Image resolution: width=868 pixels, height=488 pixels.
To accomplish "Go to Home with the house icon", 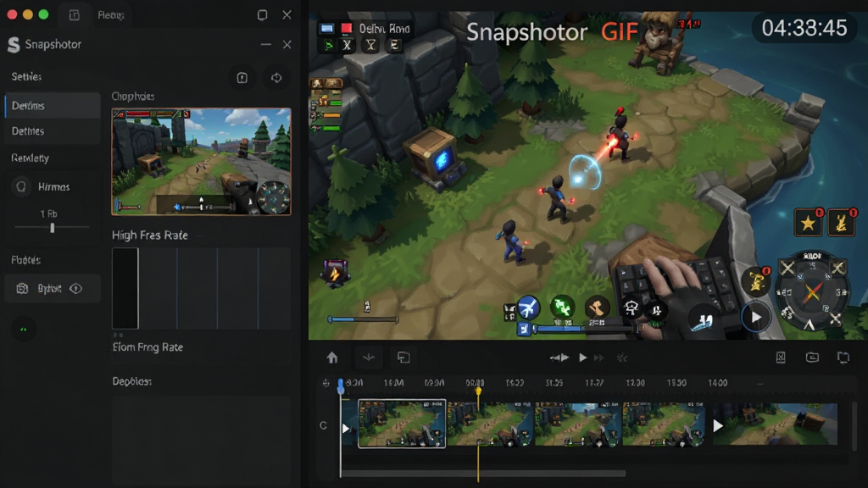I will 332,358.
